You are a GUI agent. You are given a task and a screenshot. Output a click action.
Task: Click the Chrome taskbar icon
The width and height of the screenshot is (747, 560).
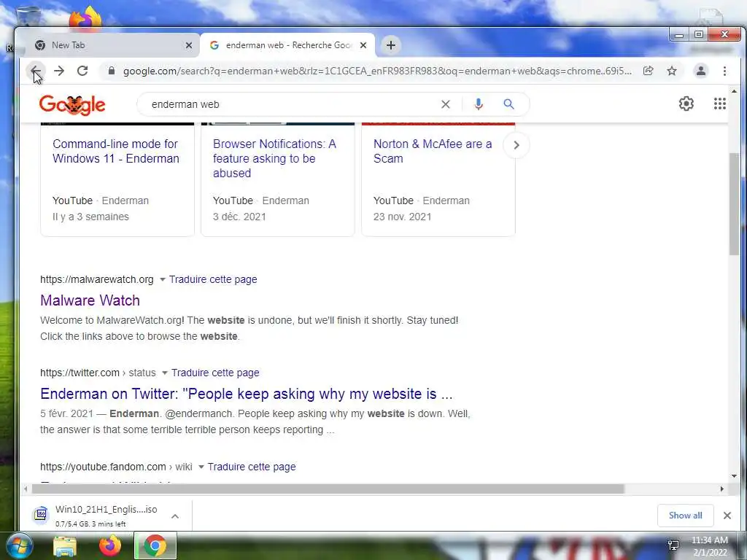click(x=155, y=546)
